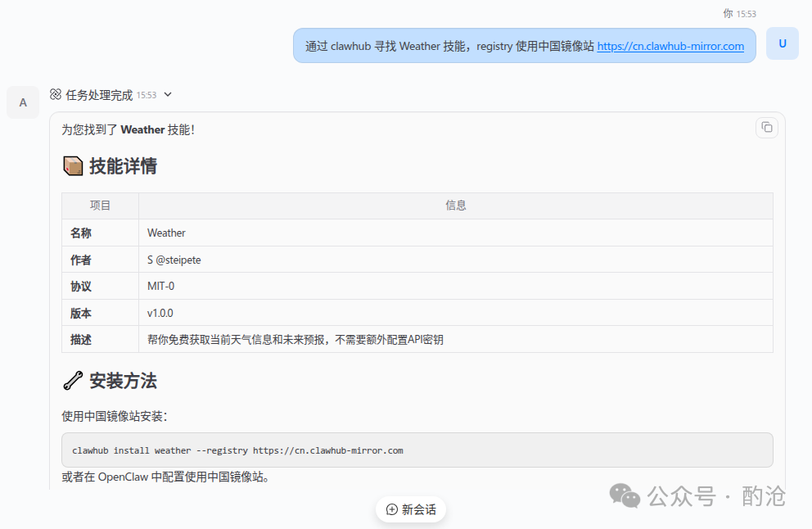The width and height of the screenshot is (812, 529).
Task: Open the cn.clawhub-mirror.com link
Action: tap(671, 46)
